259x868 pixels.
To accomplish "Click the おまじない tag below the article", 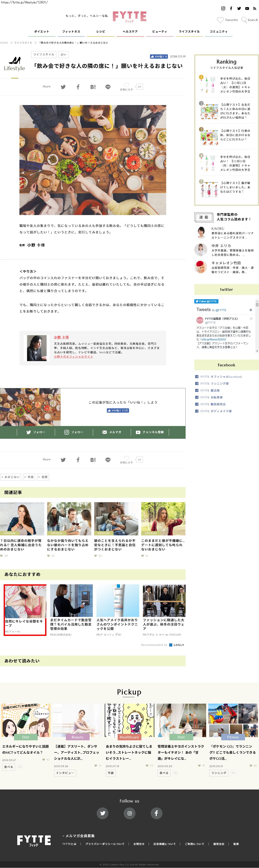I will [10, 477].
